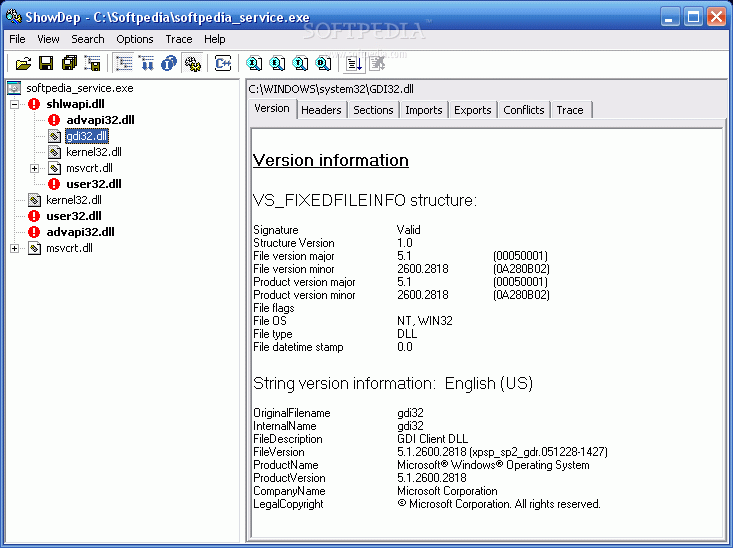The width and height of the screenshot is (733, 548).
Task: Switch to the Exports tab
Action: (x=473, y=110)
